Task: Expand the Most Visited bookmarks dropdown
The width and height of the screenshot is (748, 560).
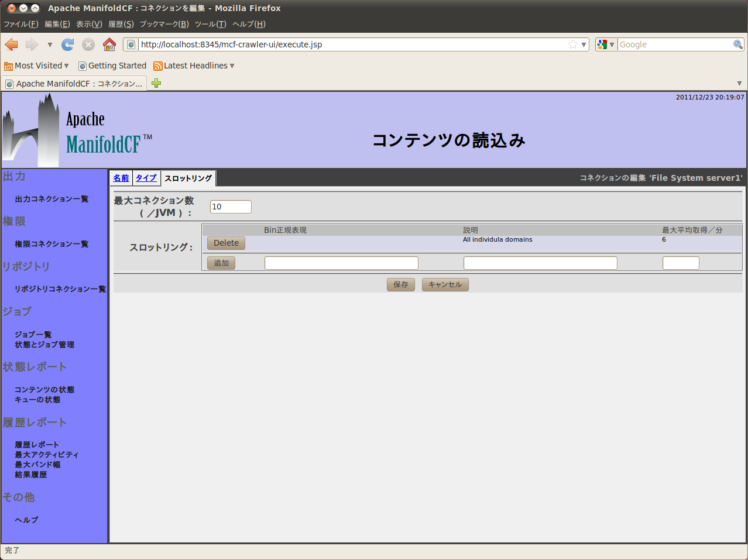Action: 36,66
